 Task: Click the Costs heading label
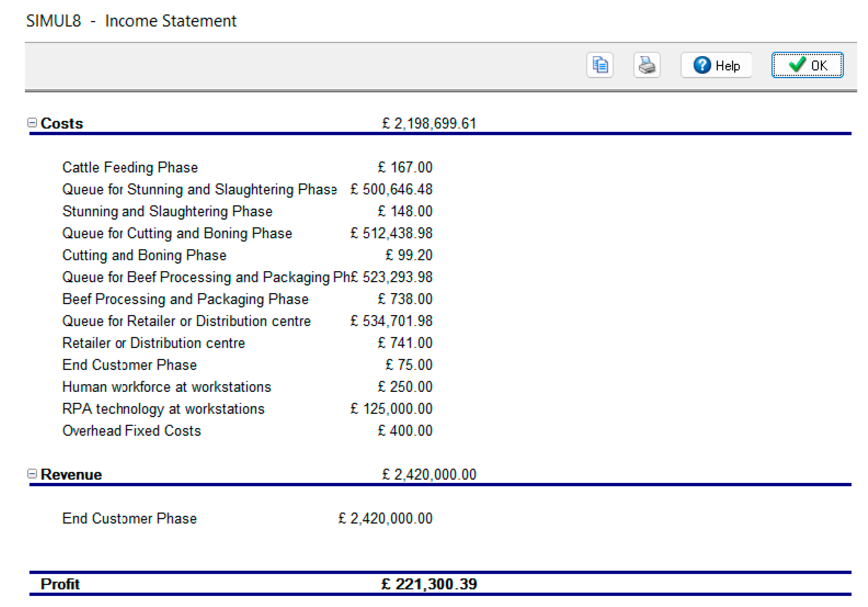pos(61,123)
